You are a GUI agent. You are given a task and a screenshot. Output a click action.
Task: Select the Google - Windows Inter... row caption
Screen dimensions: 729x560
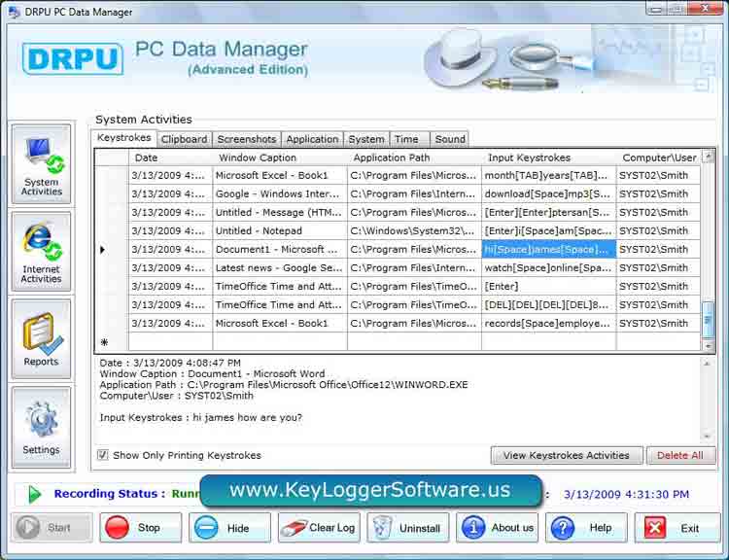pos(280,193)
